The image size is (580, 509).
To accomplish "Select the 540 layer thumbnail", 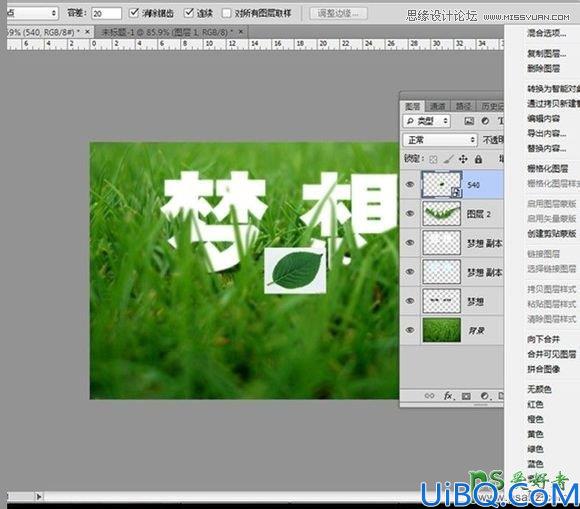I will [x=441, y=184].
